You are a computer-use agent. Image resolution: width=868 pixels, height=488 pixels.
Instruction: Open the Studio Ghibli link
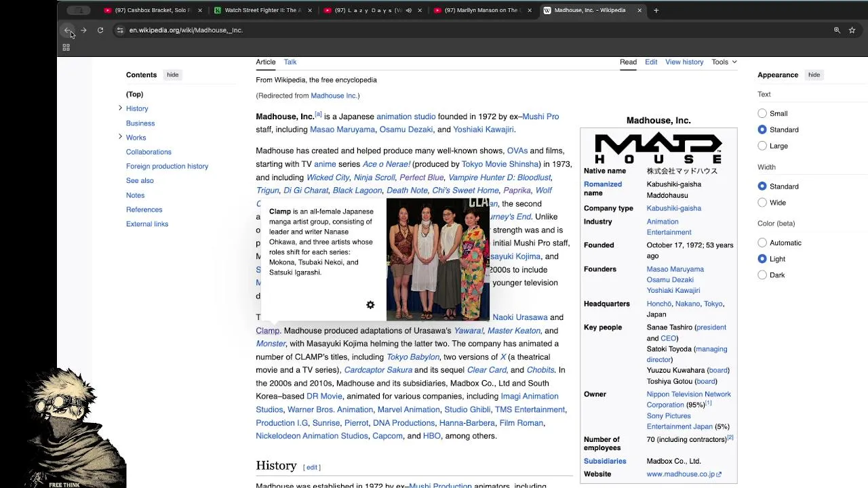467,409
